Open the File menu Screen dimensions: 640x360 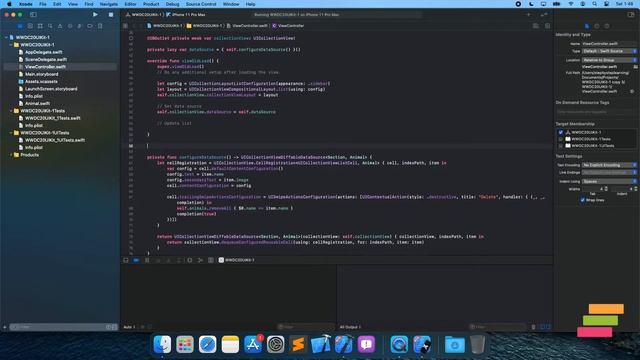pos(42,4)
